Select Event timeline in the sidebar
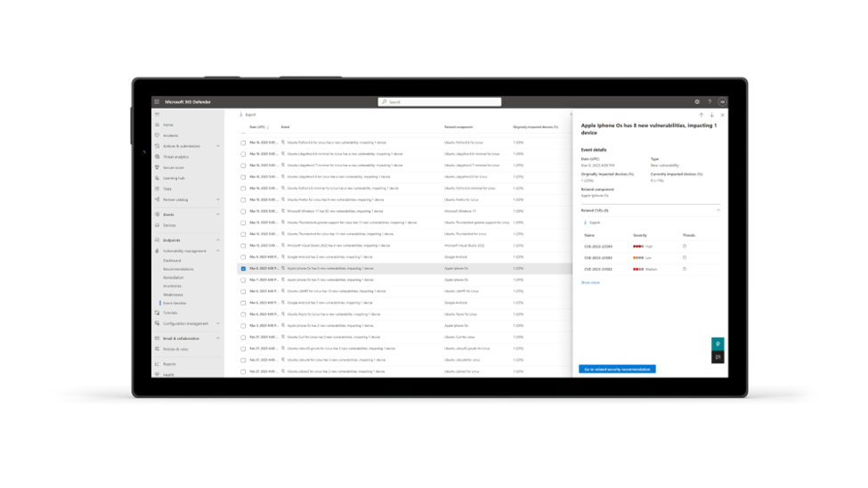This screenshot has width=868, height=488. pyautogui.click(x=174, y=304)
